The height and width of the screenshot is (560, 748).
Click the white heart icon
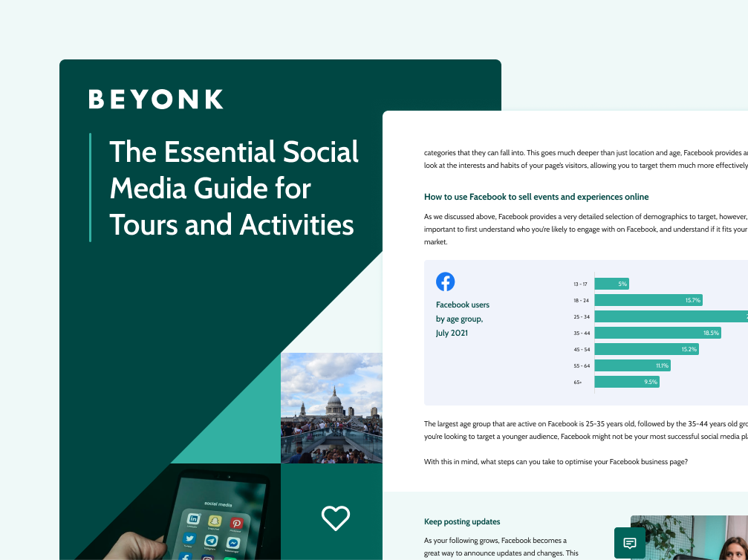335,518
